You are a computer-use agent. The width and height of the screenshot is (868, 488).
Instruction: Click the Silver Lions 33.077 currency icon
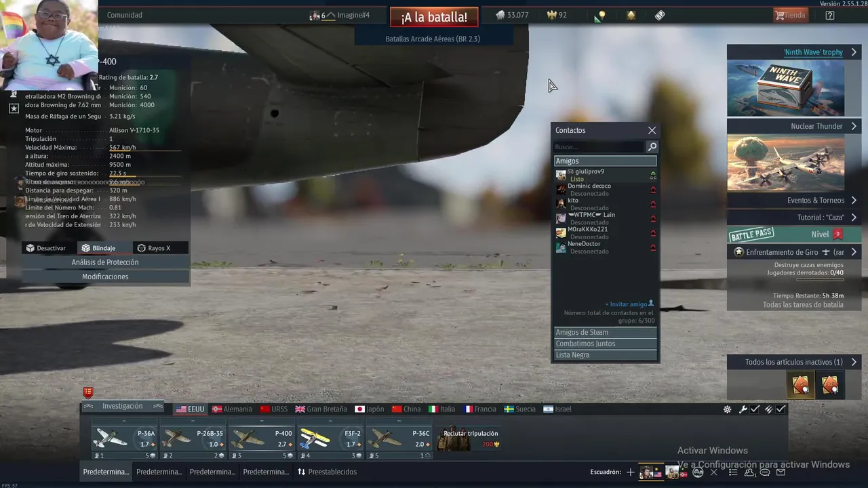tap(500, 15)
